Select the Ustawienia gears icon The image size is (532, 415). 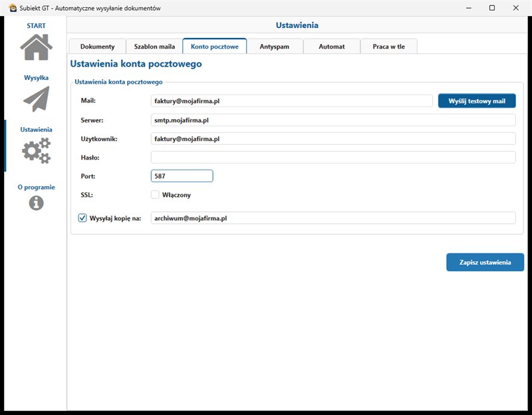pyautogui.click(x=37, y=151)
